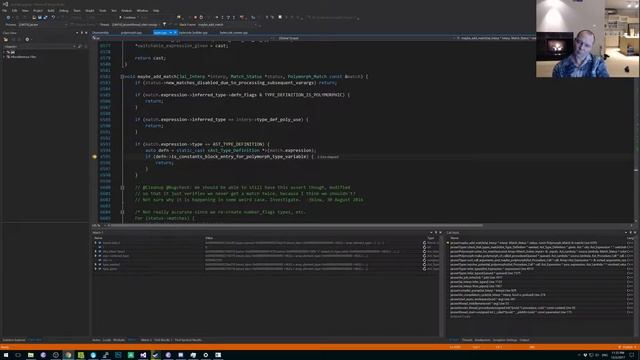Click the editor horizontal scrollbar

point(296,225)
